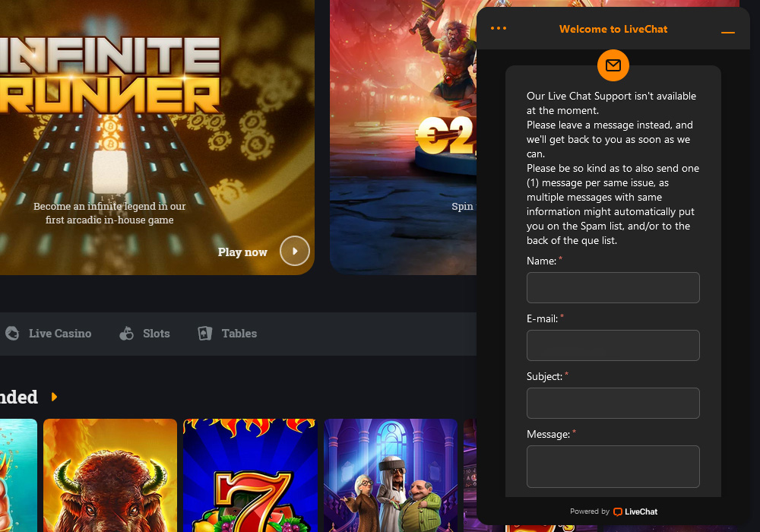Screen dimensions: 760x532
Task: Click the orange envelope message icon
Action: point(613,65)
